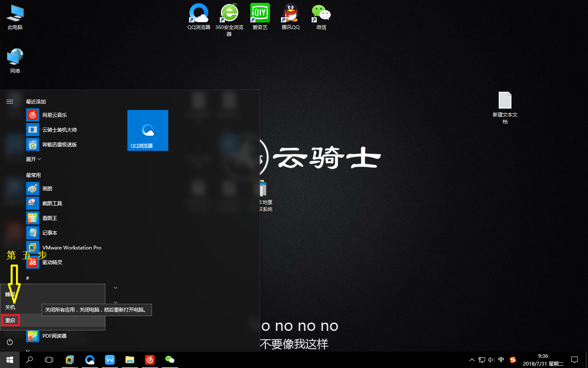Click the QQ浏览器 tile in the Start menu
This screenshot has width=588, height=368.
[148, 130]
